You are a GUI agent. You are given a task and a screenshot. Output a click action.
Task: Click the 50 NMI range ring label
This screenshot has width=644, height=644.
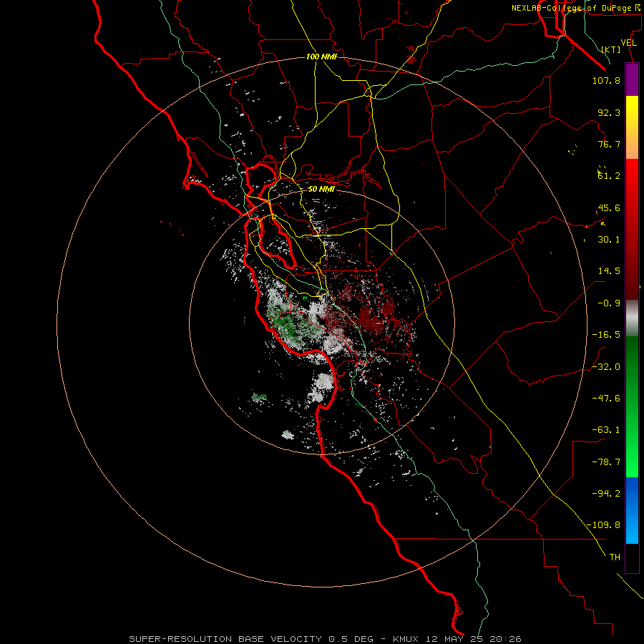click(321, 190)
